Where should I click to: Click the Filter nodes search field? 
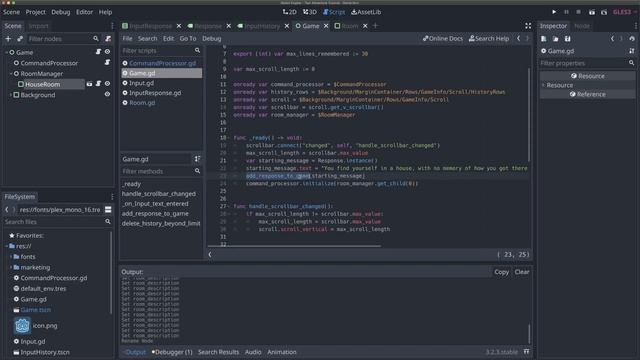(64, 39)
